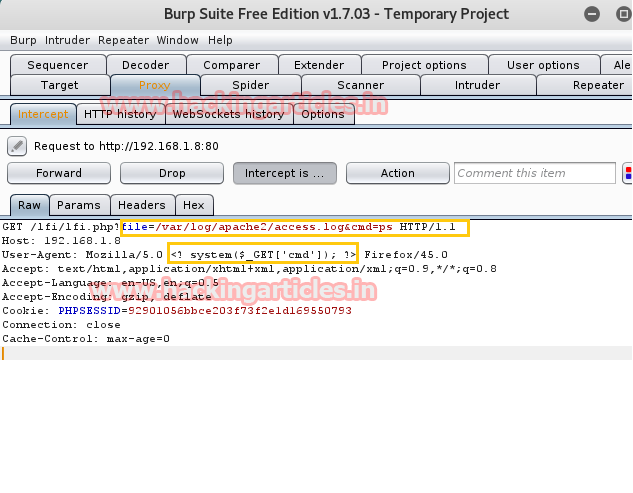Switch to the Target tab
This screenshot has width=633, height=493.
(60, 85)
